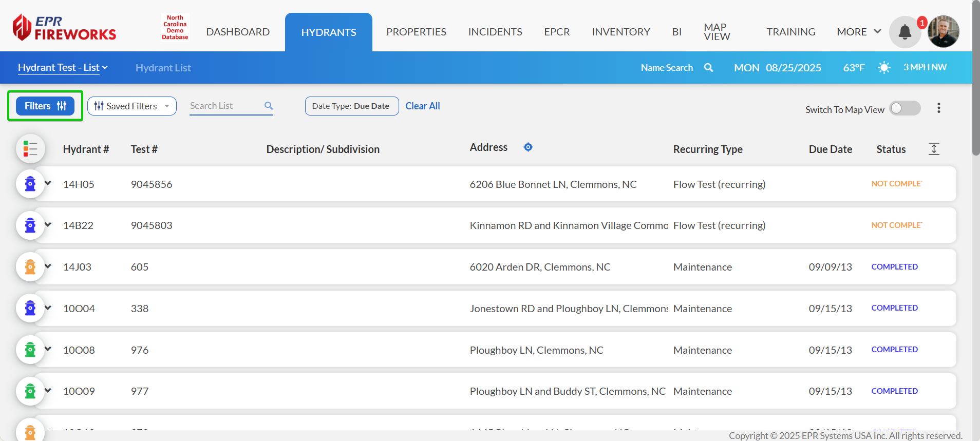This screenshot has width=980, height=441.
Task: Click the Name Search magnifier icon
Action: pos(708,68)
